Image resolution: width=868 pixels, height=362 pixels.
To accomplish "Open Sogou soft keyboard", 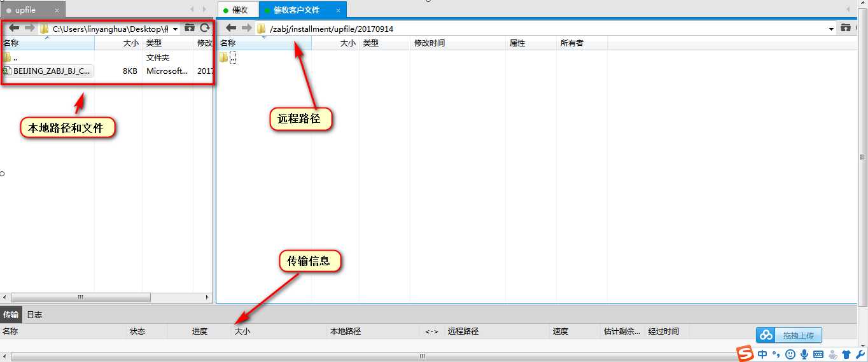I will tap(818, 354).
